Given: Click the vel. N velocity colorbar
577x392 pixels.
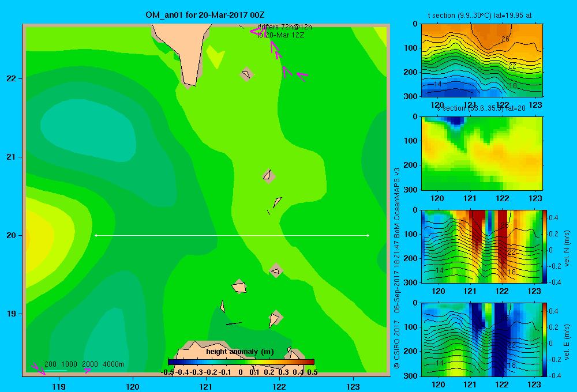Looking at the screenshot, I should (x=545, y=246).
